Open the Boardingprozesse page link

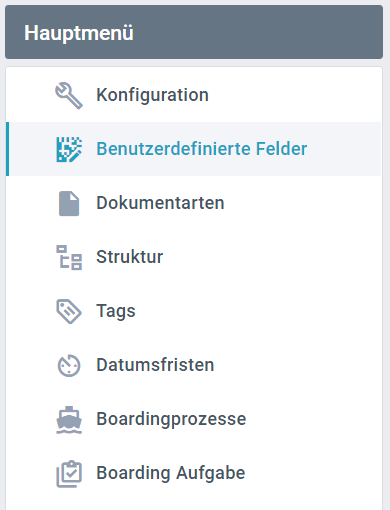(194, 419)
